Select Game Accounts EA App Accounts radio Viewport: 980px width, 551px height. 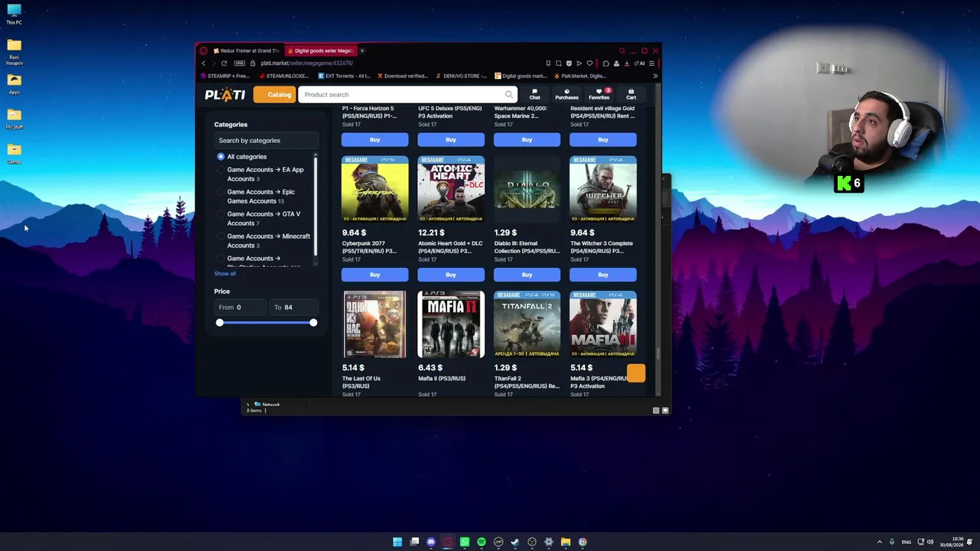tap(220, 170)
